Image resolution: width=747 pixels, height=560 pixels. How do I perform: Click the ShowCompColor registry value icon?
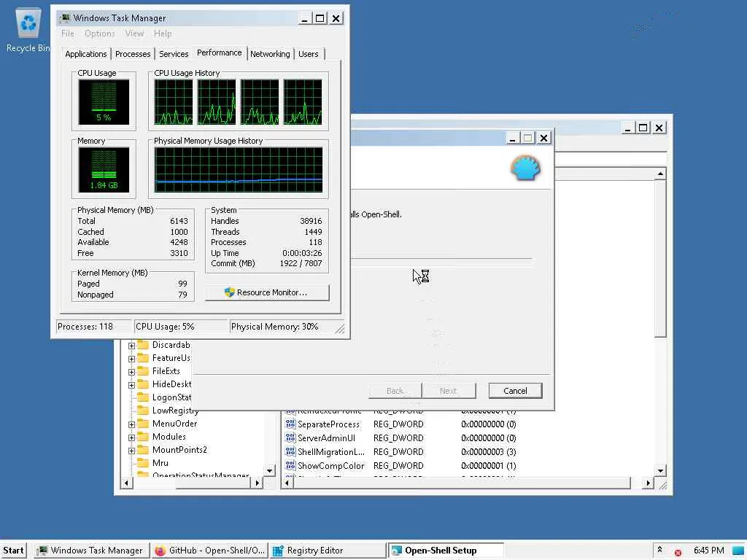pyautogui.click(x=290, y=464)
